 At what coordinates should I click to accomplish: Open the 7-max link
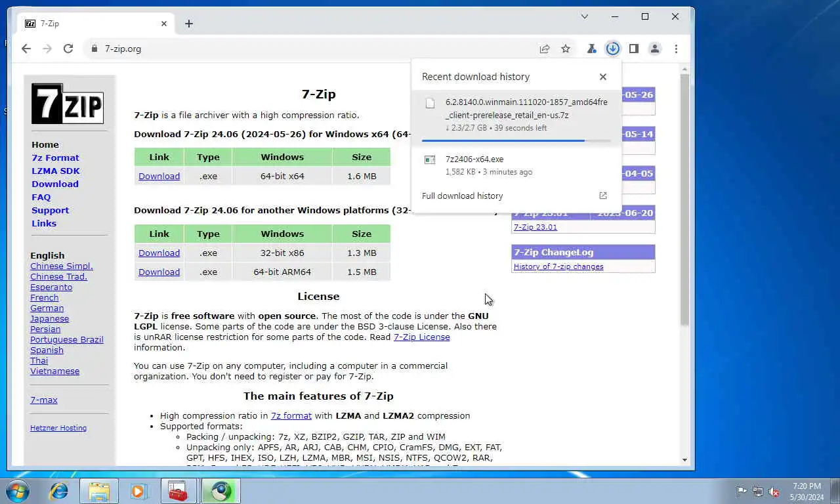point(44,400)
